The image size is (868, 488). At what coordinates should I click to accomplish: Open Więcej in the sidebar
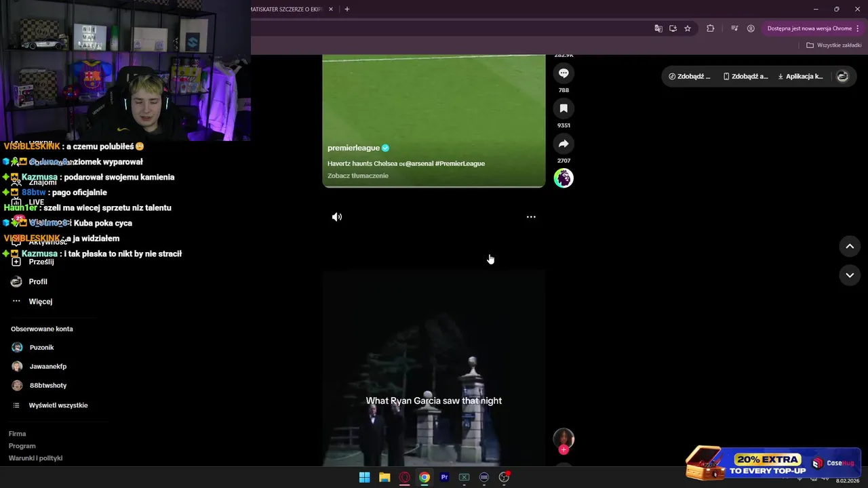tap(33, 301)
